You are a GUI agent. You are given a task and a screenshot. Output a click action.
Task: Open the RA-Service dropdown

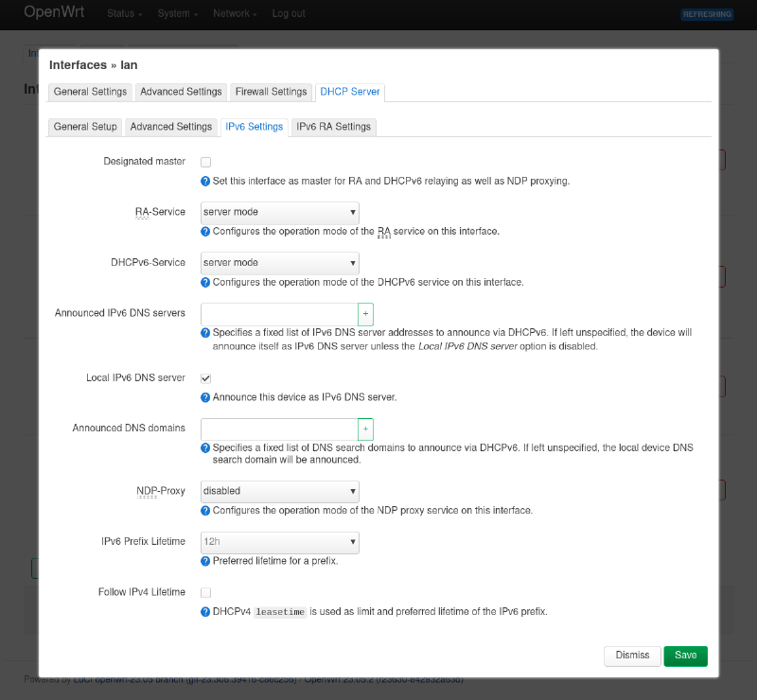pos(279,213)
